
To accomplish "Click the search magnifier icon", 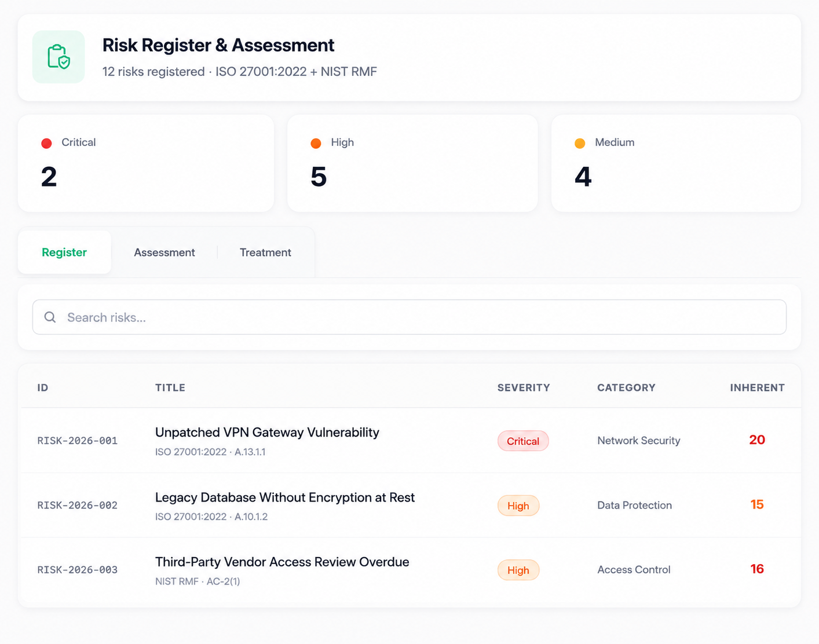I will pyautogui.click(x=50, y=317).
